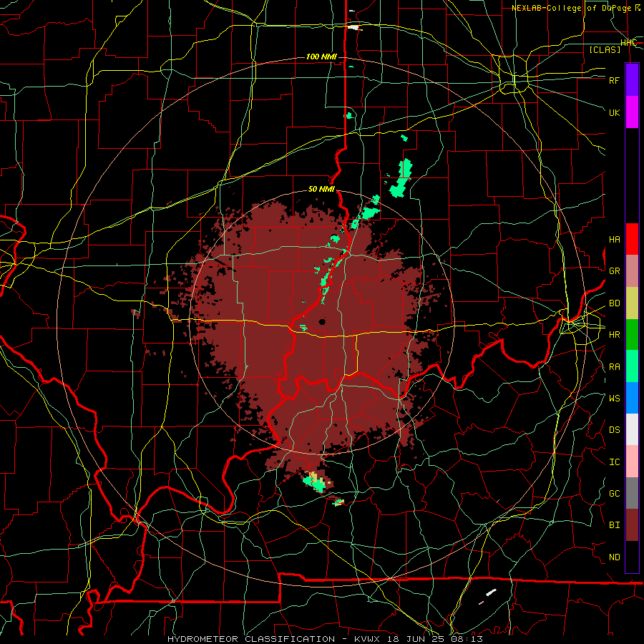Pick the RA bright green legend swatch
The height and width of the screenshot is (644, 644).
click(x=632, y=366)
